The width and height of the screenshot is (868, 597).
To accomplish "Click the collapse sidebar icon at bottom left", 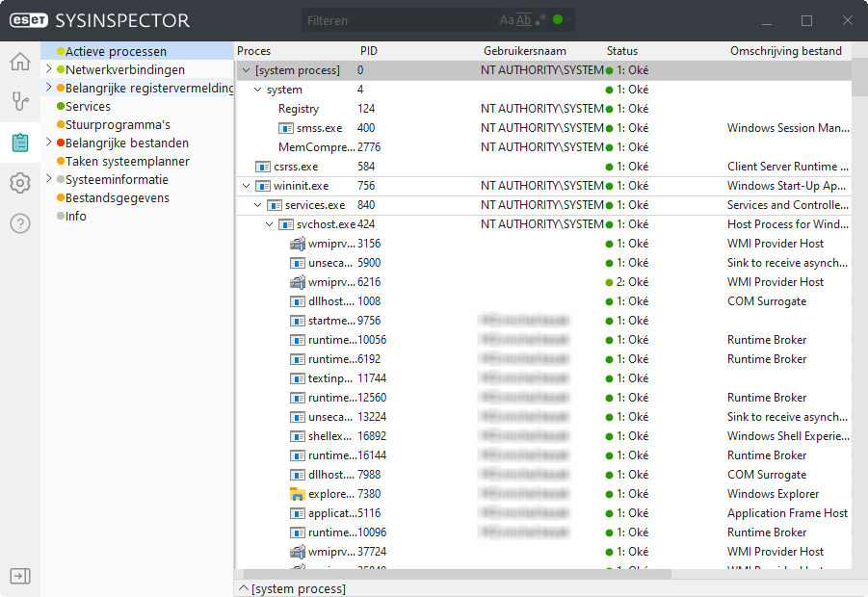I will 19,576.
